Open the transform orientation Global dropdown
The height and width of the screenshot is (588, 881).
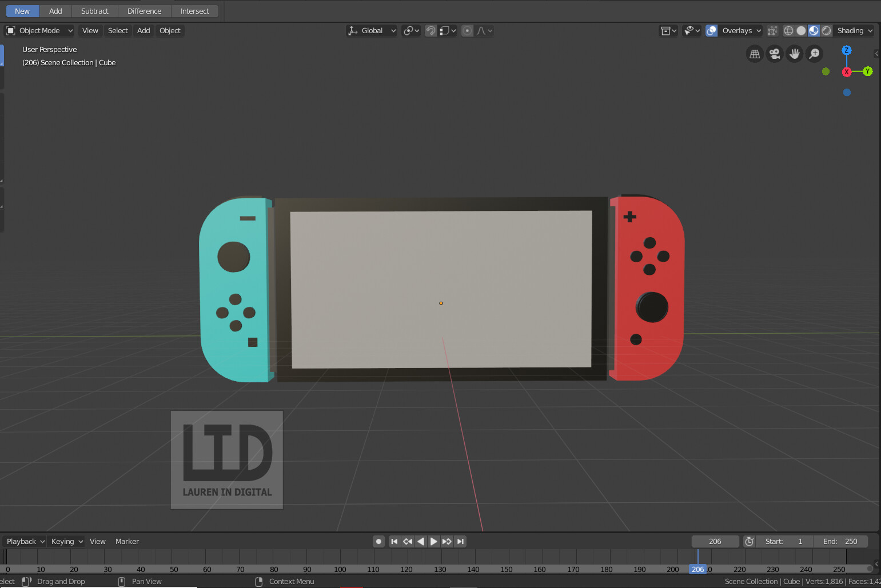point(372,30)
